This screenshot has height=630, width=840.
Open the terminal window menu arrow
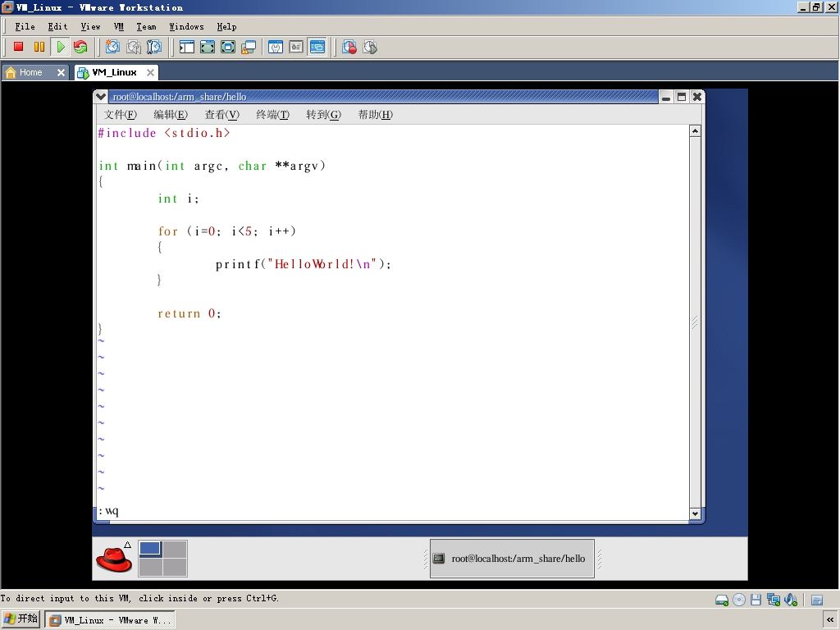(x=100, y=97)
